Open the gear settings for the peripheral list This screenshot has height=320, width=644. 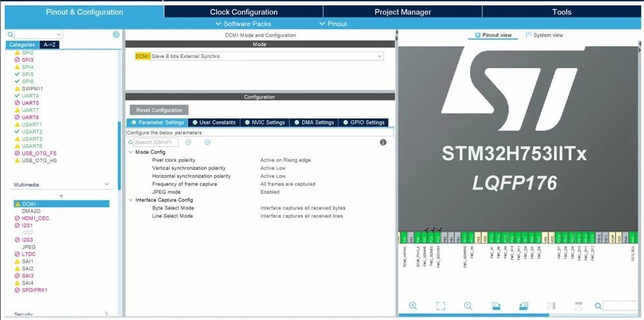(116, 35)
